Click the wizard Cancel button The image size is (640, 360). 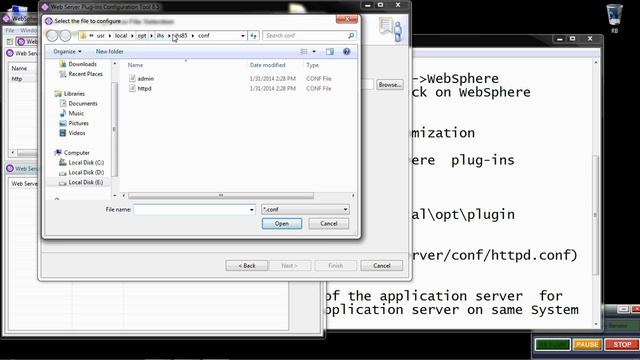click(382, 266)
